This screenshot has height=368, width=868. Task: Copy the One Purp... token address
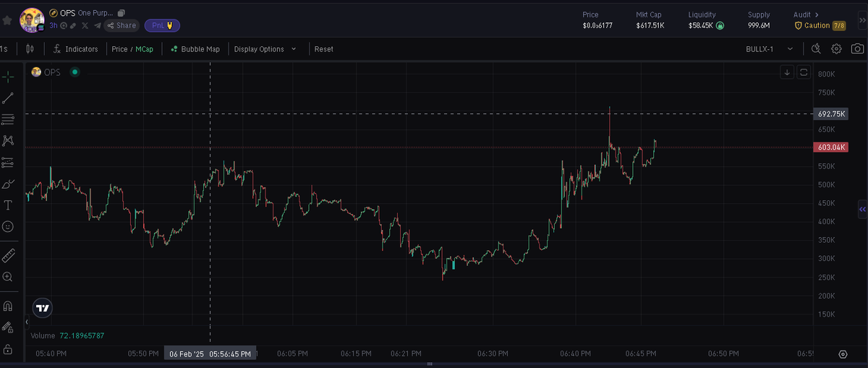[x=122, y=13]
